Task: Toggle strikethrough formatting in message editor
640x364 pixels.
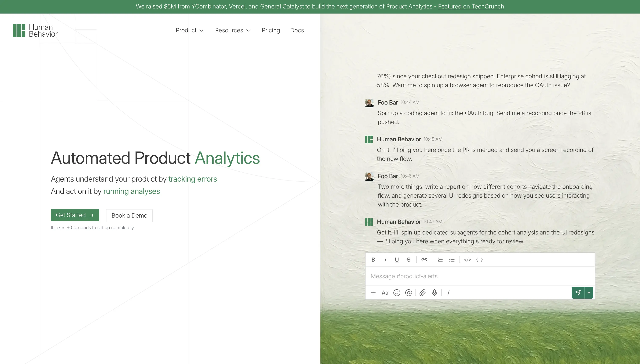Action: [x=408, y=259]
